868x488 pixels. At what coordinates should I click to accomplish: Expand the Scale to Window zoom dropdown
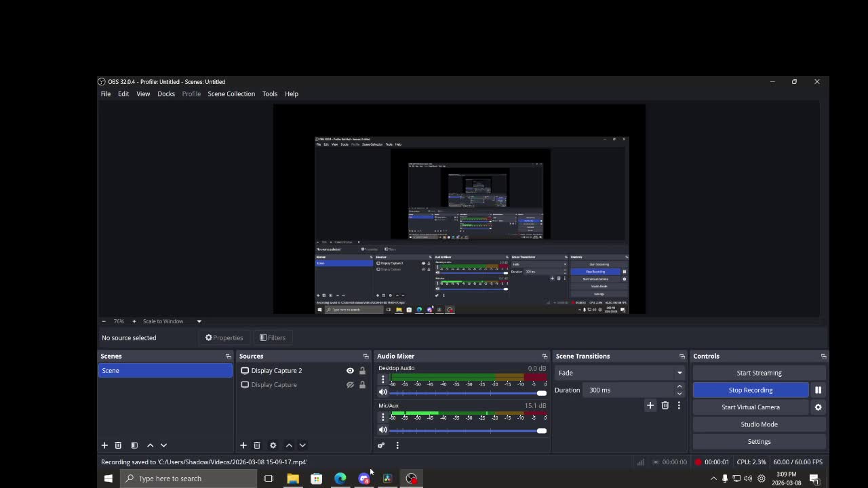pos(199,321)
